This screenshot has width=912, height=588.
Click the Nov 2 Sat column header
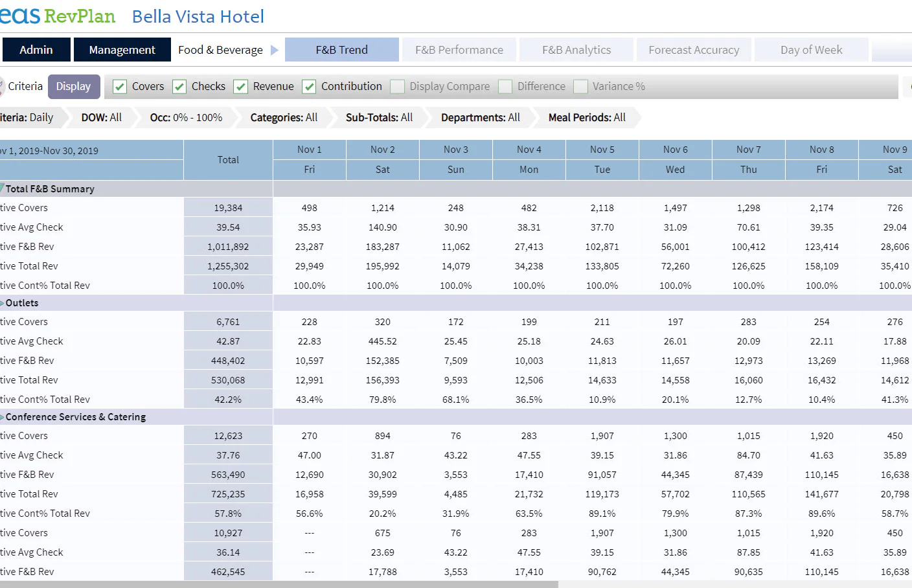(x=383, y=160)
